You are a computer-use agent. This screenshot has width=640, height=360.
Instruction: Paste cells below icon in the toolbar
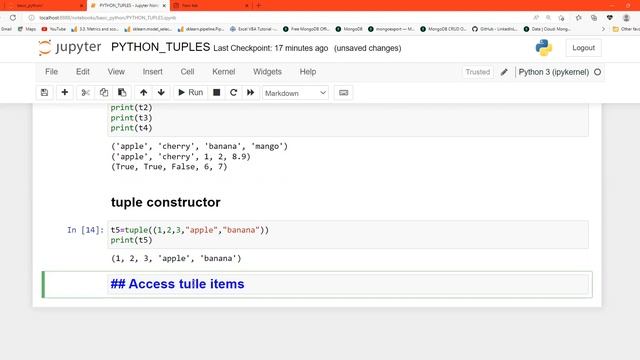click(122, 93)
